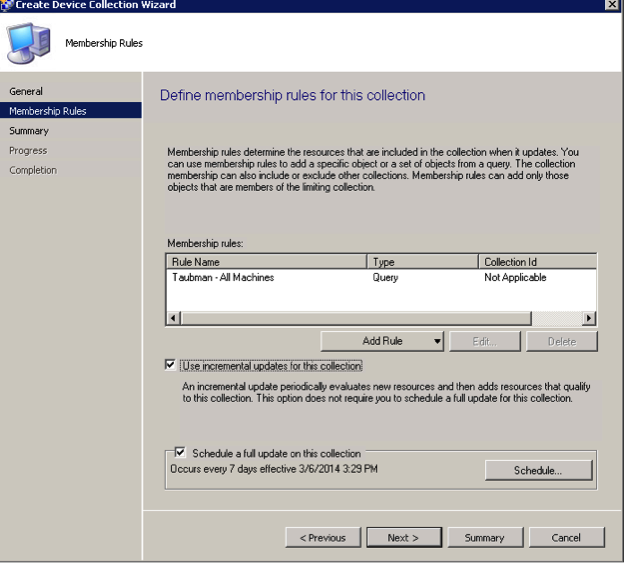Click the horizontal scrollbar thumb in rules list
625x563 pixels.
click(x=356, y=318)
